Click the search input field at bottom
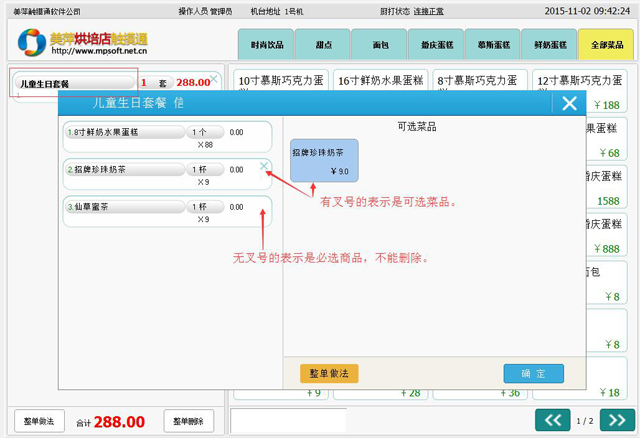Image resolution: width=640 pixels, height=438 pixels. pyautogui.click(x=288, y=421)
